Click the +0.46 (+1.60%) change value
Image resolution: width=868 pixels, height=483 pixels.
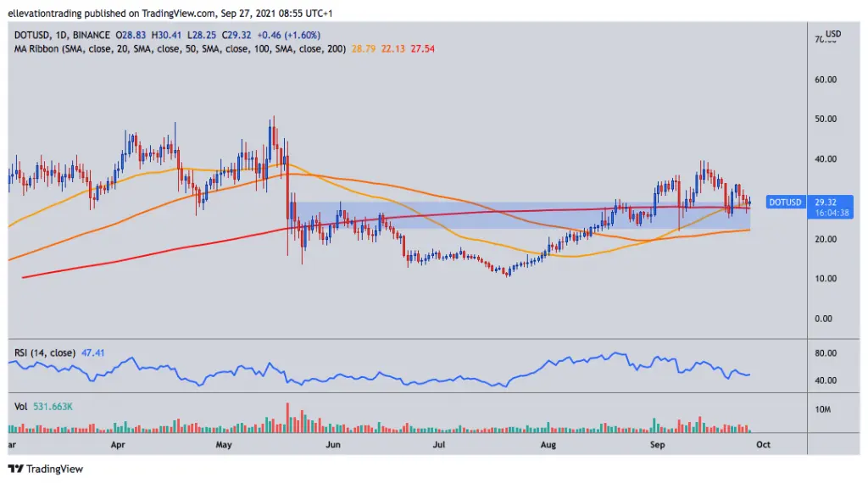(288, 35)
